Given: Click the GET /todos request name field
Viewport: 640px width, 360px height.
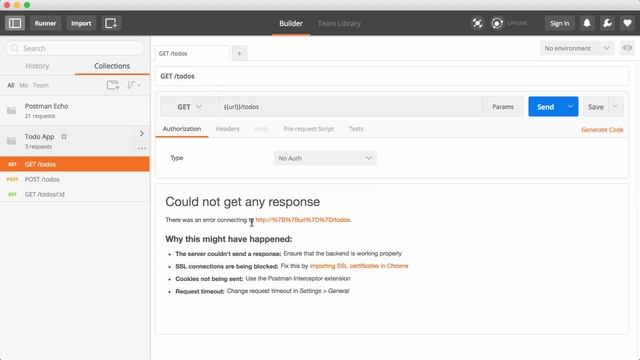Looking at the screenshot, I should coord(392,76).
